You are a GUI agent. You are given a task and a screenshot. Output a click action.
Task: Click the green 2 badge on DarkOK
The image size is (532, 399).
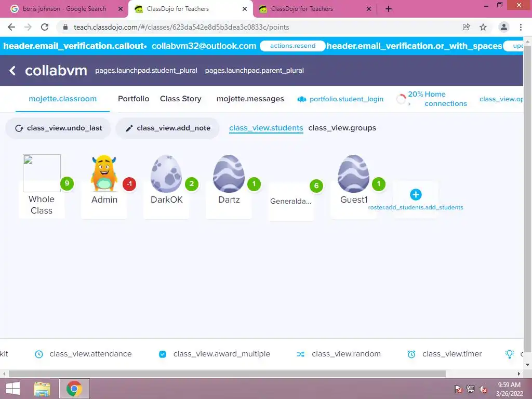click(x=192, y=184)
